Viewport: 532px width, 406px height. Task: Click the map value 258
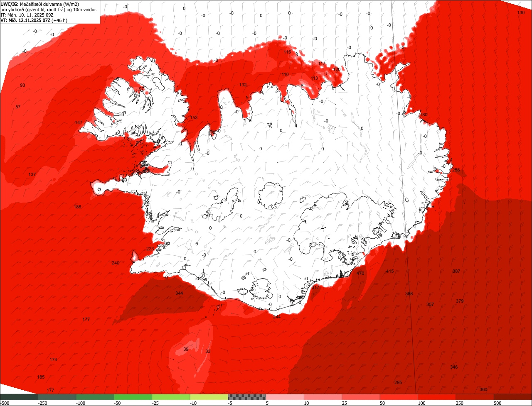[x=456, y=170]
